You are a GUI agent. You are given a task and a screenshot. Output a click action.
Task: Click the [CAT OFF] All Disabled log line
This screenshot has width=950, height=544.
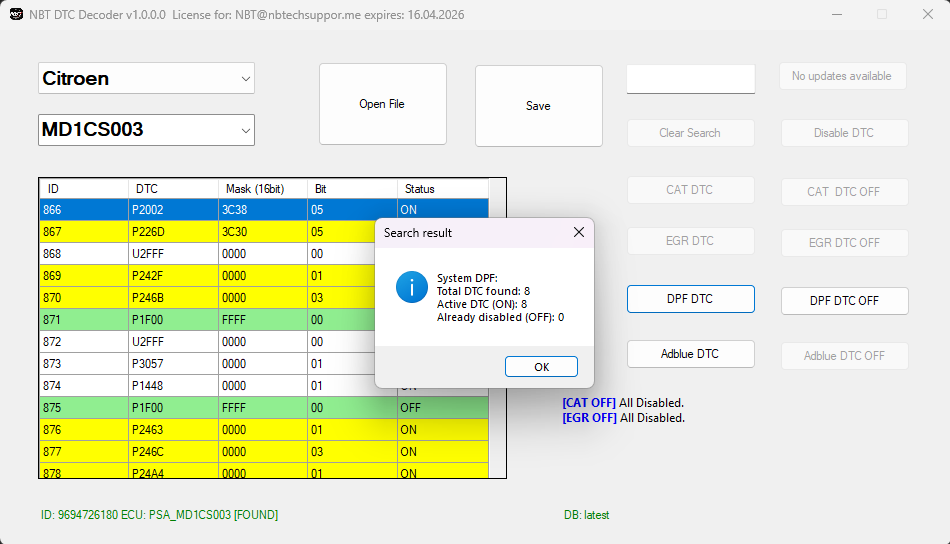coord(623,403)
